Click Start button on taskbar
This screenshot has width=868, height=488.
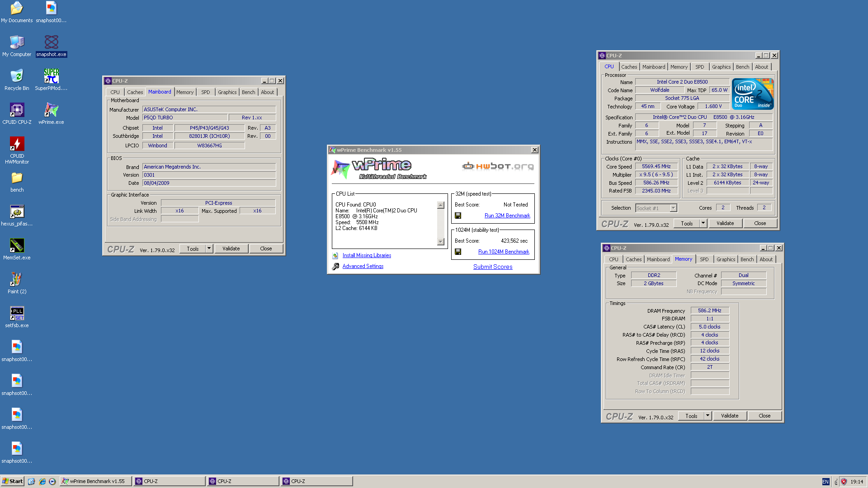(x=12, y=482)
